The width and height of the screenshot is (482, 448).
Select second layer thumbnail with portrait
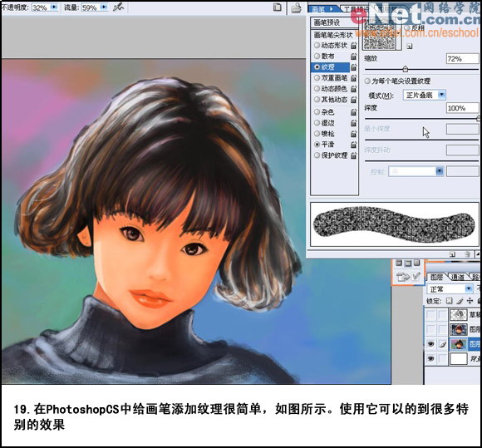[x=459, y=329]
